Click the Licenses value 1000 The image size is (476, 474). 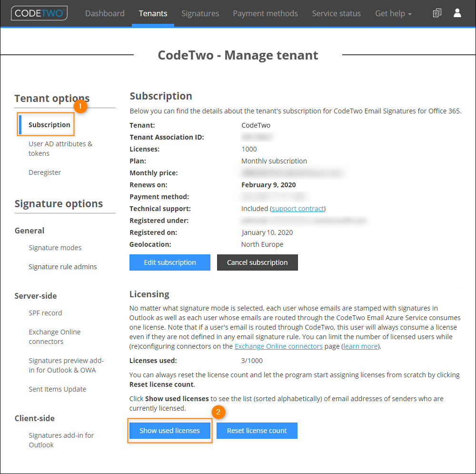click(x=249, y=149)
